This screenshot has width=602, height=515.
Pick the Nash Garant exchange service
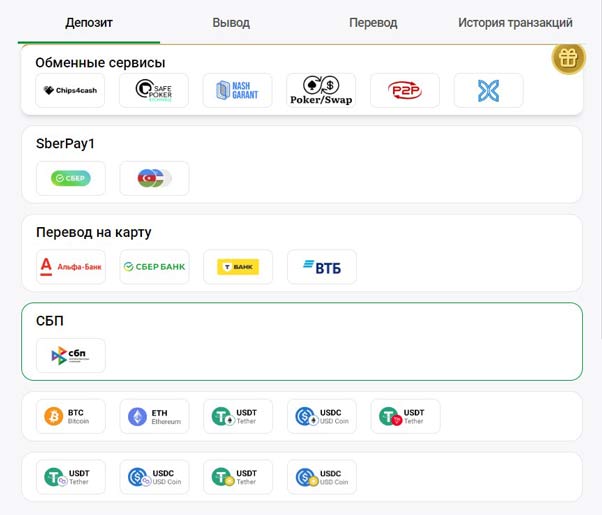pyautogui.click(x=238, y=91)
